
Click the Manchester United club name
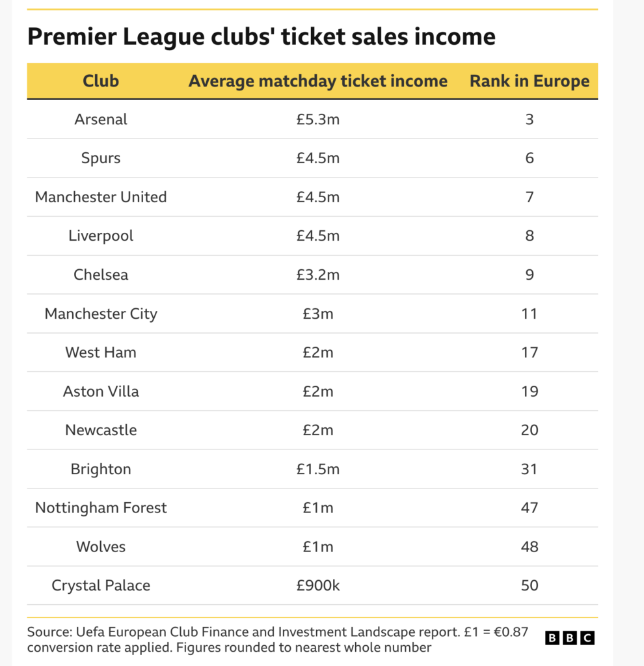coord(101,197)
